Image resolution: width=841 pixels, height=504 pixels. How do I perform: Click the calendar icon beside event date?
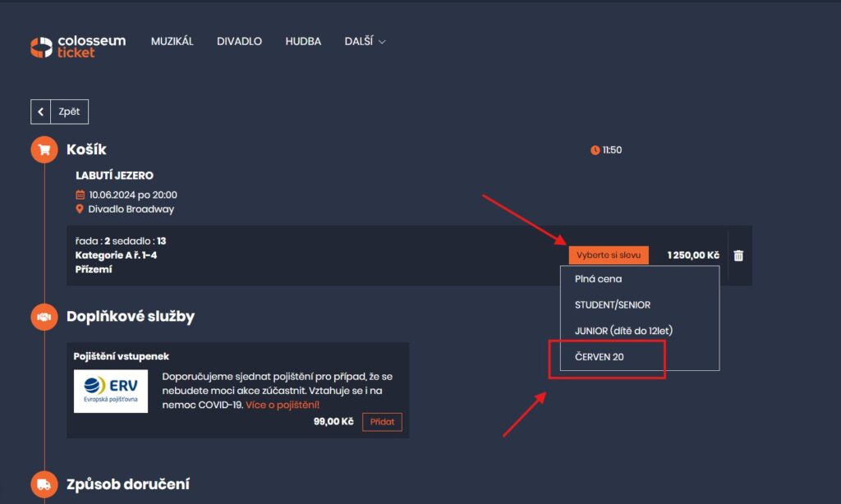click(80, 195)
